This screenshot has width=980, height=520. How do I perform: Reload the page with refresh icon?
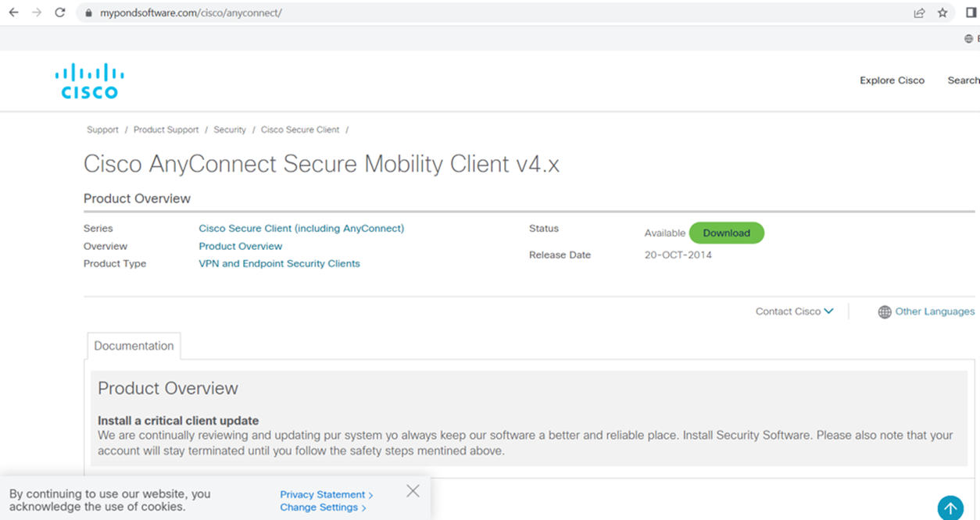(x=59, y=12)
